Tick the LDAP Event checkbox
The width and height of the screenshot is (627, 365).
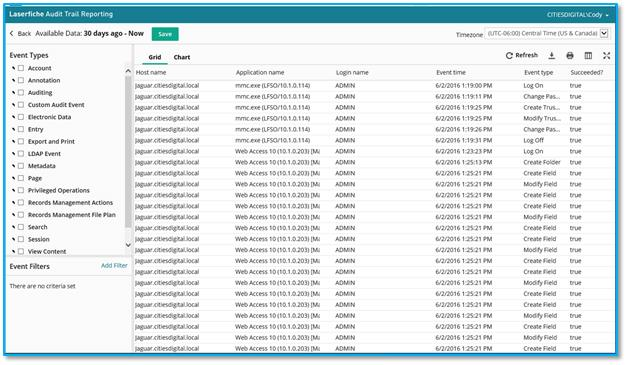(21, 154)
